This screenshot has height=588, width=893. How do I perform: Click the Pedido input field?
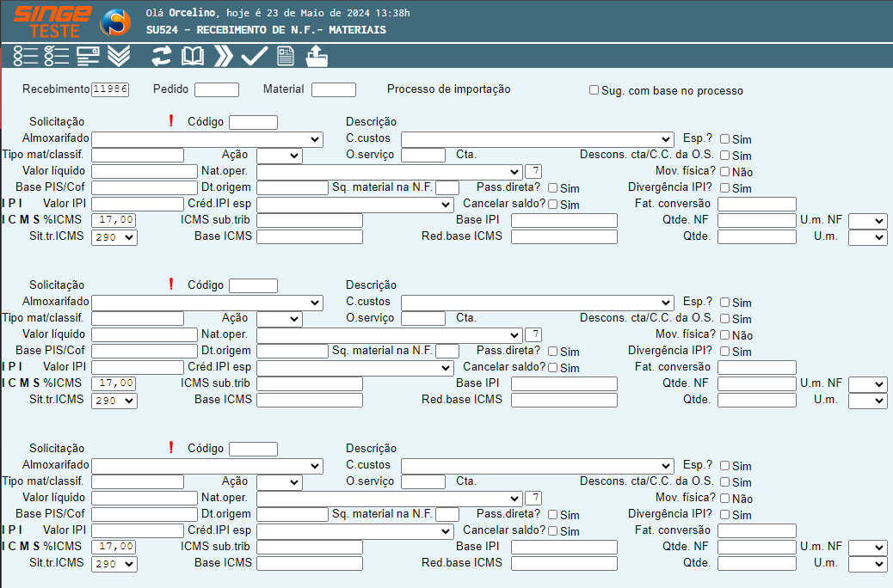[217, 89]
